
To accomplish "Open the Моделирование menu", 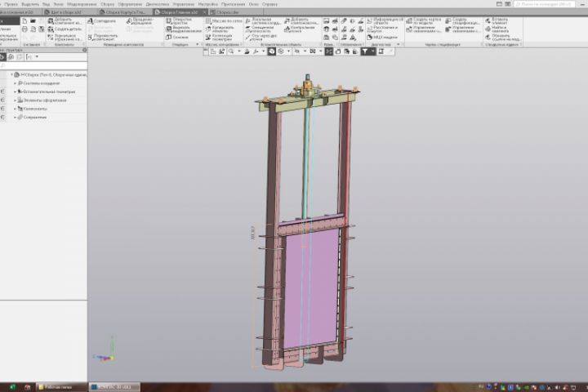I will pyautogui.click(x=82, y=4).
